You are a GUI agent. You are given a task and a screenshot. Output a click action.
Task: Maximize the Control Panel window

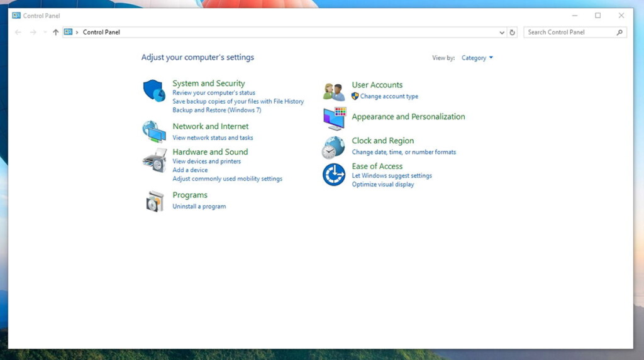point(598,16)
